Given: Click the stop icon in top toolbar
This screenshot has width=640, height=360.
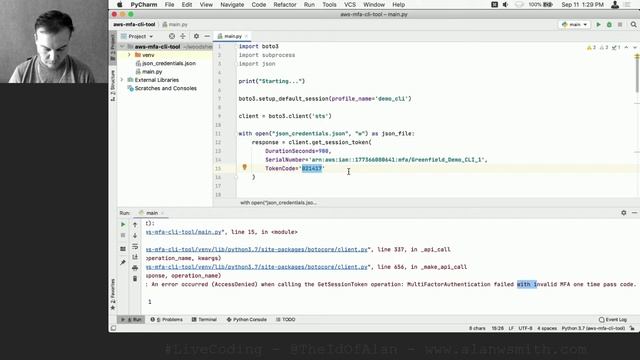Looking at the screenshot, I should (620, 24).
